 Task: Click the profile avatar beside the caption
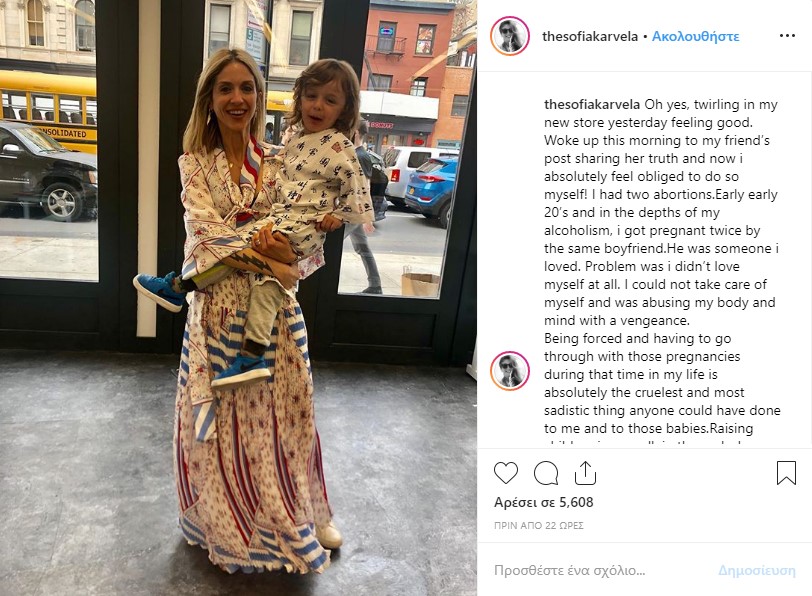click(x=510, y=371)
